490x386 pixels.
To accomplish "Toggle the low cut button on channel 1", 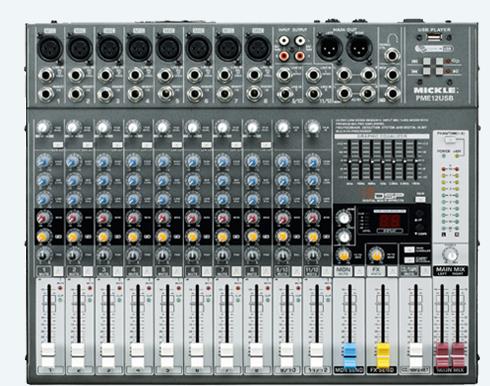I will [x=58, y=145].
